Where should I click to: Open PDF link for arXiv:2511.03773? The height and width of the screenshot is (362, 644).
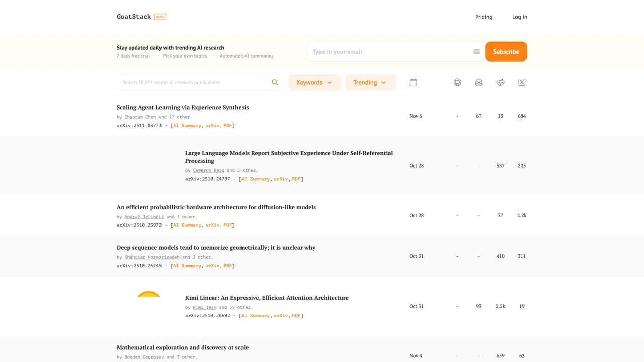[x=228, y=125]
